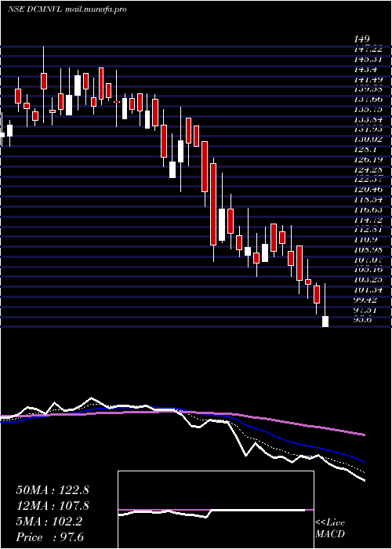392x549 pixels.
Task: Open the MACD inset chart panel
Action: click(x=216, y=510)
